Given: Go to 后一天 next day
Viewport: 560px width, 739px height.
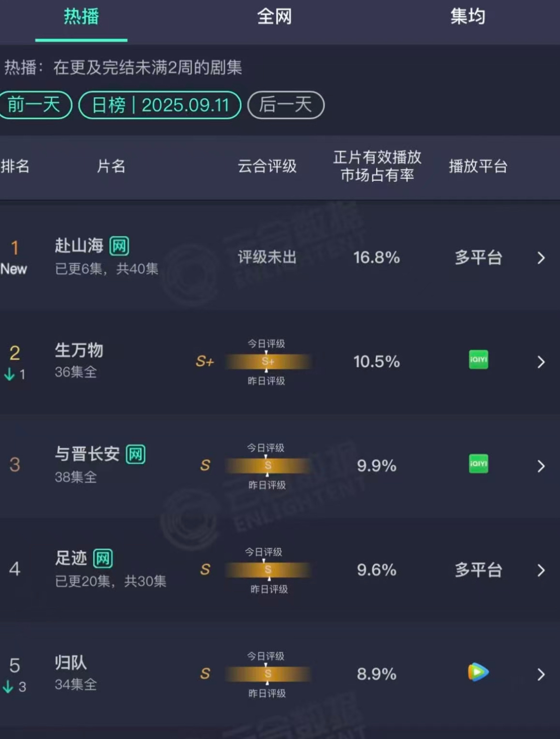Looking at the screenshot, I should (286, 105).
